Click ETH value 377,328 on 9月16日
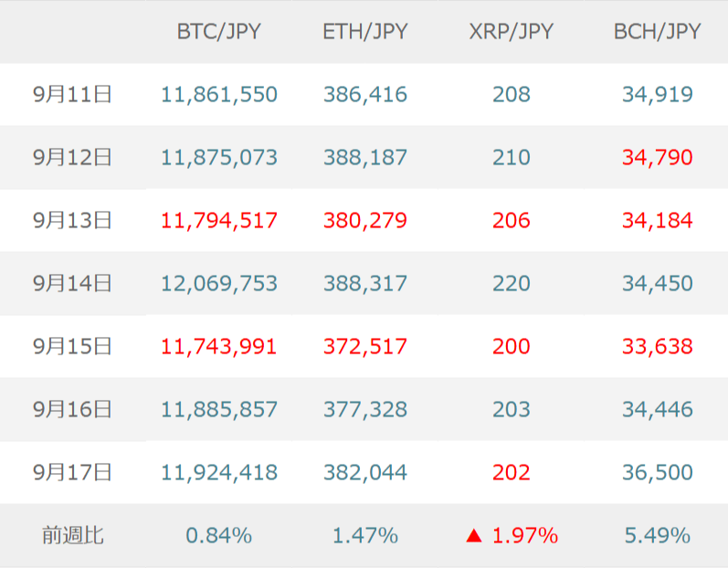Viewport: 728px width, 568px height. coord(365,410)
